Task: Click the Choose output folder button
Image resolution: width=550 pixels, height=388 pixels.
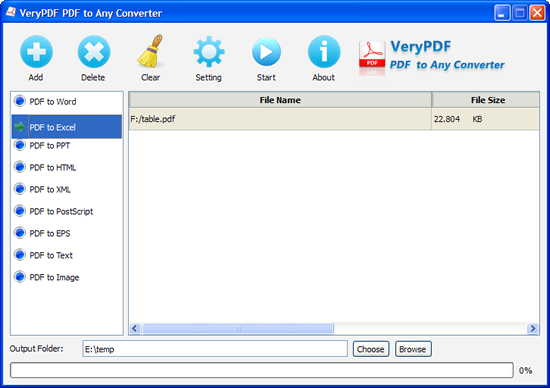Action: [371, 349]
